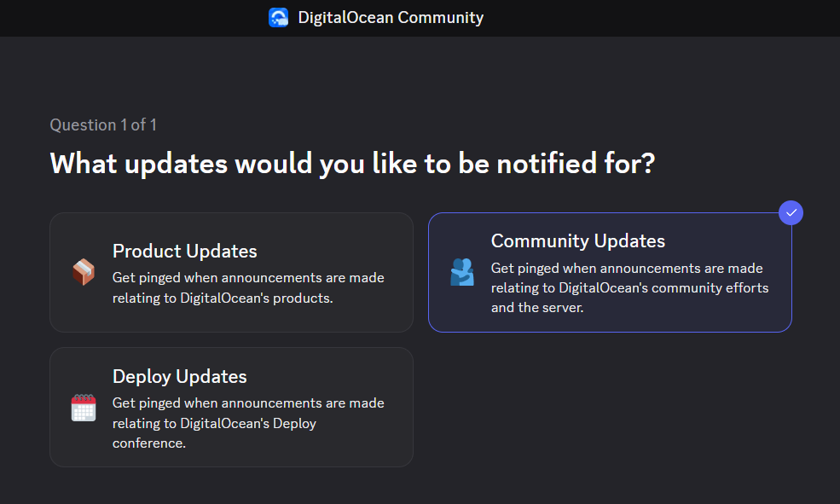This screenshot has height=504, width=840.
Task: Toggle the Product Updates notification card
Action: [x=231, y=272]
